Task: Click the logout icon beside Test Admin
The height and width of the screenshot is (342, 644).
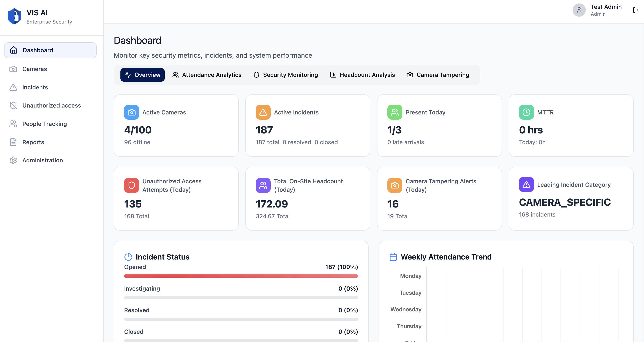Action: pos(636,10)
